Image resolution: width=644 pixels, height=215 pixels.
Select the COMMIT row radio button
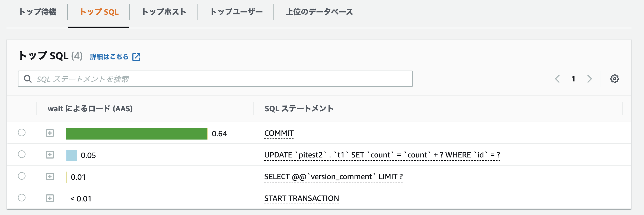click(22, 132)
